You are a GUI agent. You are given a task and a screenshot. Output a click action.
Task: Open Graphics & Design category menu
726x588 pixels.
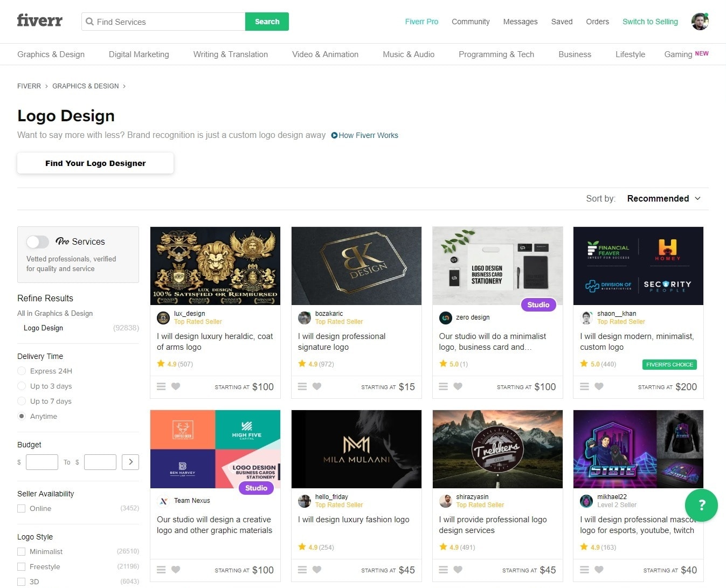51,54
